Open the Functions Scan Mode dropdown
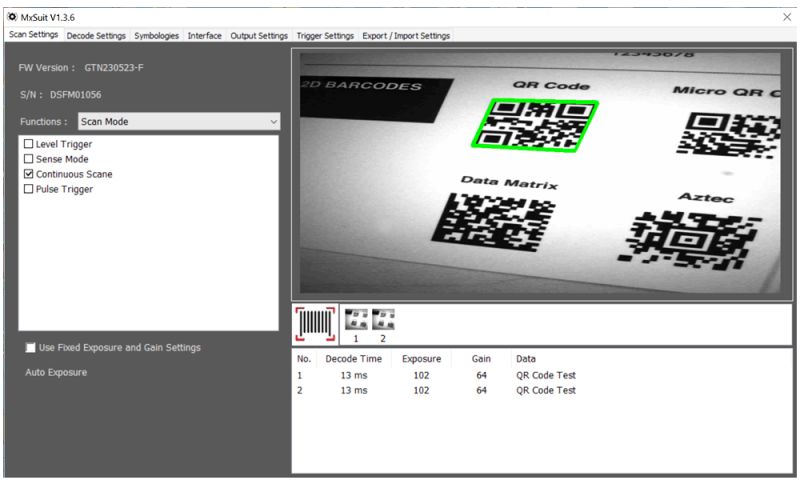The height and width of the screenshot is (480, 800). coord(179,121)
